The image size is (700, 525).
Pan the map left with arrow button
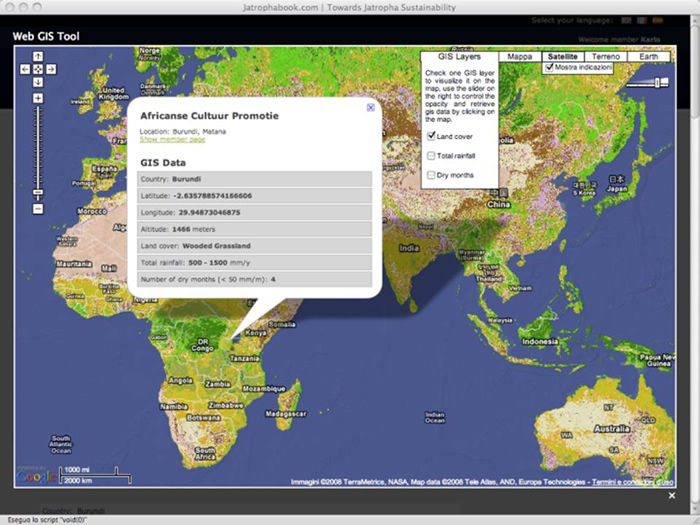(25, 69)
